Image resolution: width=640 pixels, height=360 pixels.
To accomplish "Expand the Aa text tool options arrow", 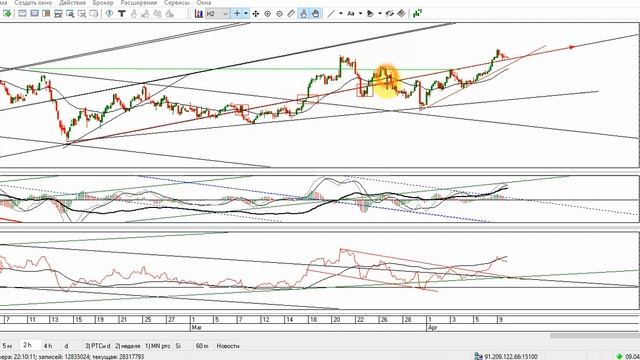I will [360, 13].
